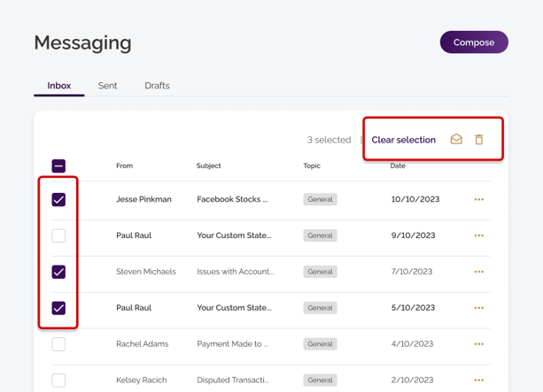The height and width of the screenshot is (392, 543).
Task: Open more options for Rachel Adams message
Action: click(x=479, y=344)
